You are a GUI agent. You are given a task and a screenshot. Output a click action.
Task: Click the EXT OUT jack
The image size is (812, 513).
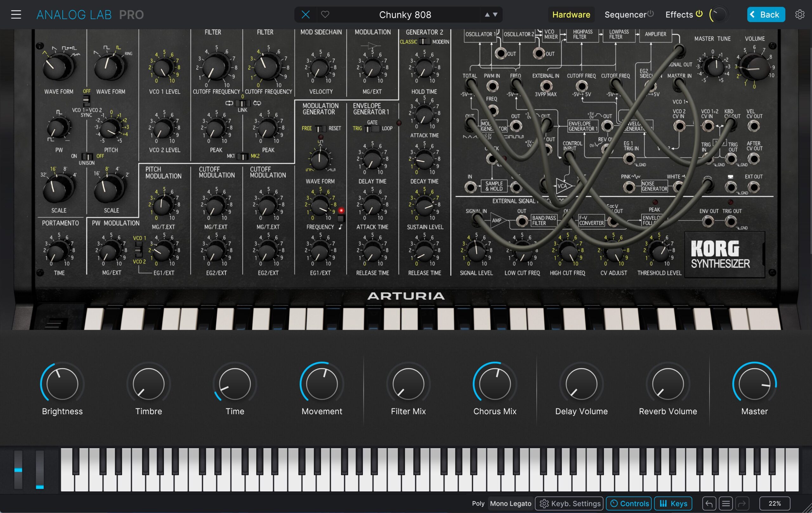pyautogui.click(x=754, y=187)
